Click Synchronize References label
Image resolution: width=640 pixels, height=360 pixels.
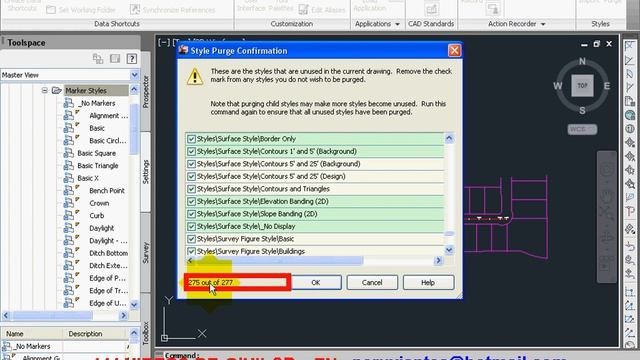pyautogui.click(x=179, y=10)
